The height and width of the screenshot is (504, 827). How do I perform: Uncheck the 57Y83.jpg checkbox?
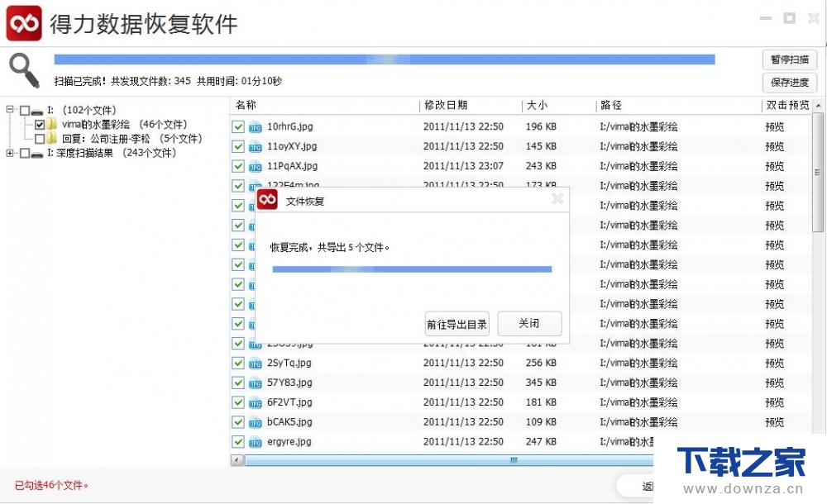pos(238,383)
